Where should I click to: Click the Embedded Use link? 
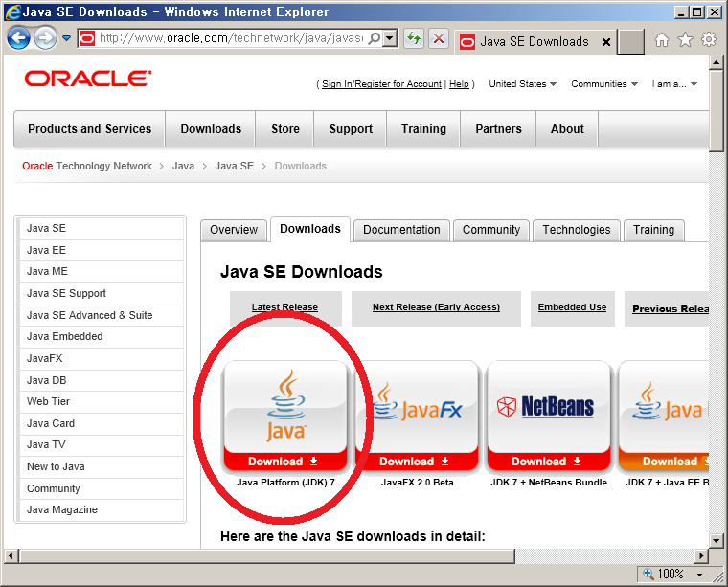572,307
